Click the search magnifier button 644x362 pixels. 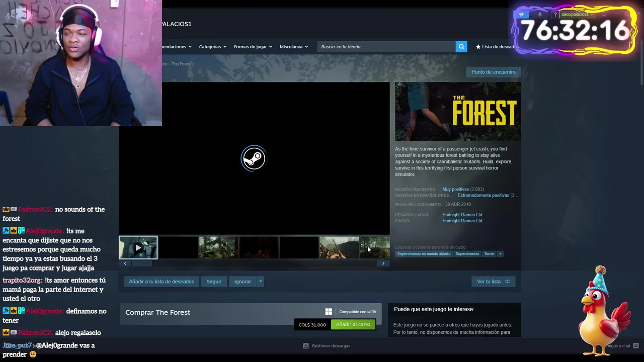pyautogui.click(x=461, y=47)
